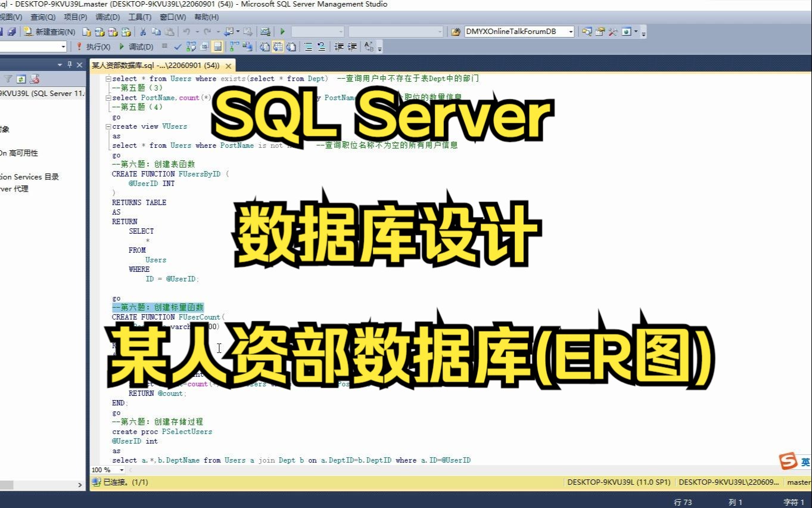Open the 窗口(W) menu
Screen dimensions: 812x508
(173, 17)
